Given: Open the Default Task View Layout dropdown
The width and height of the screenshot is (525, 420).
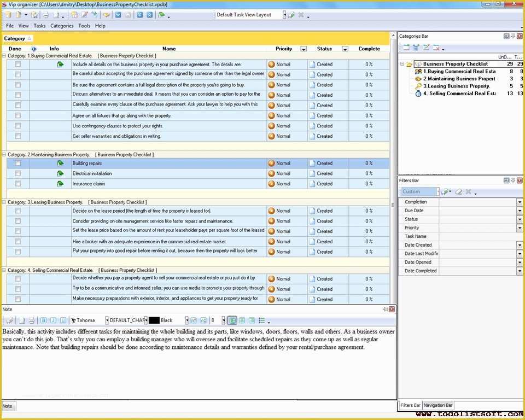Looking at the screenshot, I should coord(284,15).
